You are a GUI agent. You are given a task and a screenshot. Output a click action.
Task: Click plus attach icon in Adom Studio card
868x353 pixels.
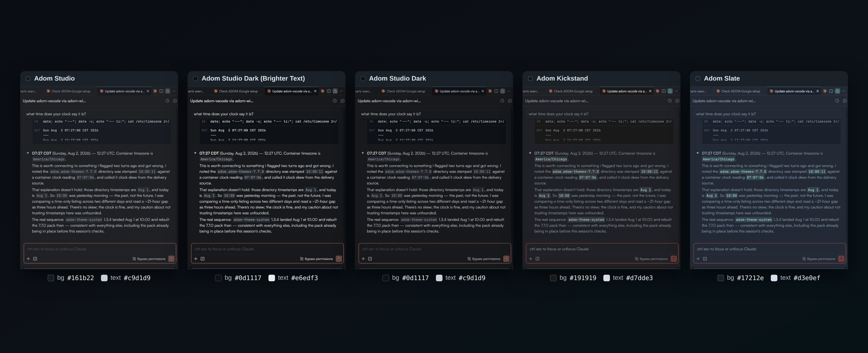click(x=28, y=259)
